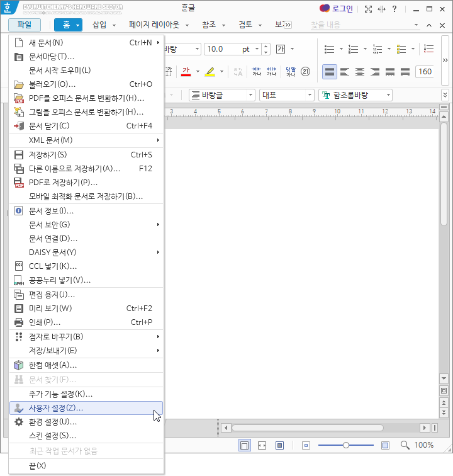Click the red font color 가 icon
Viewport: 453px width, 476px height.
tap(186, 72)
